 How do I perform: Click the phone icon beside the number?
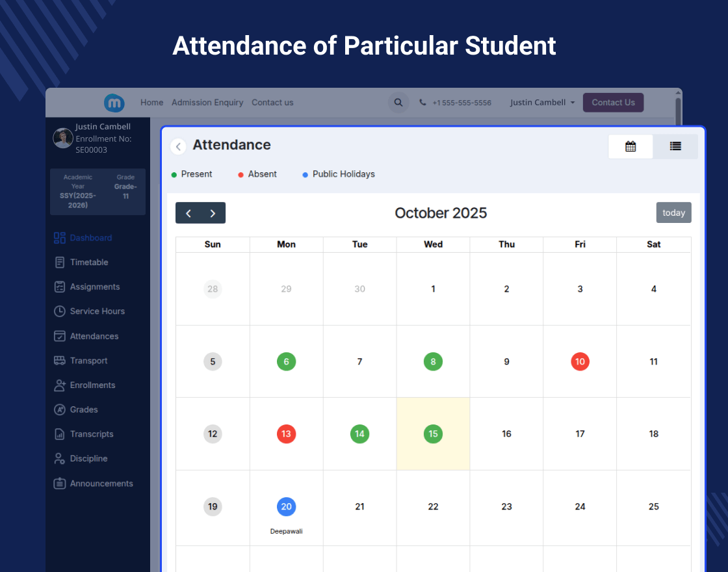click(422, 102)
